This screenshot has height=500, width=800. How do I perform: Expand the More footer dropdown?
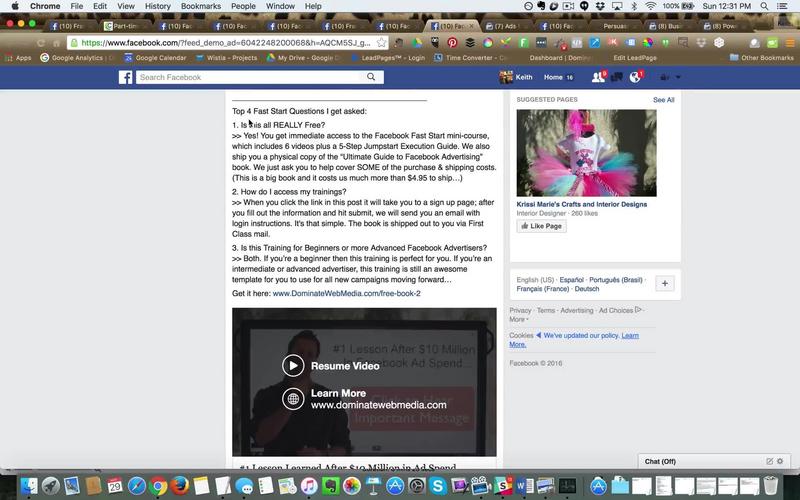pos(519,319)
